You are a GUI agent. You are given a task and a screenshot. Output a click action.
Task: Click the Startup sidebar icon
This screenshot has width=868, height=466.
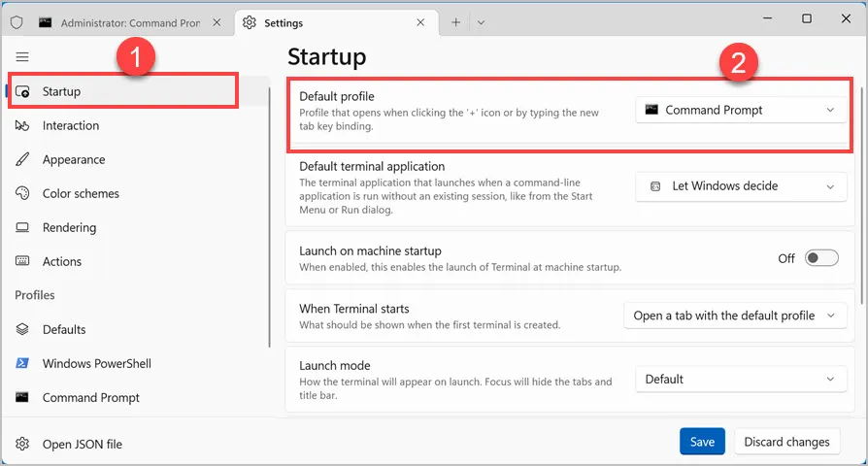click(x=22, y=91)
